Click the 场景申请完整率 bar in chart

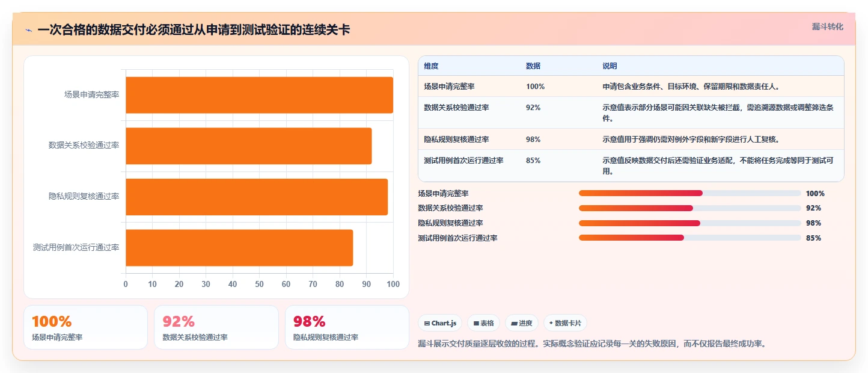coord(259,95)
